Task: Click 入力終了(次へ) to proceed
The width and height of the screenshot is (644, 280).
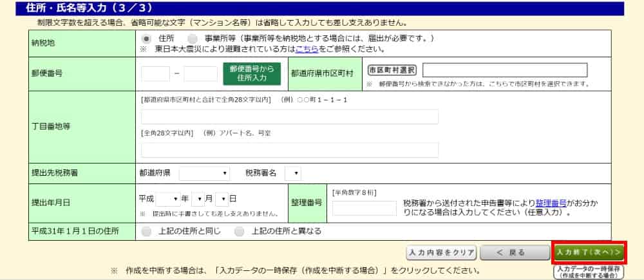Action: [589, 252]
